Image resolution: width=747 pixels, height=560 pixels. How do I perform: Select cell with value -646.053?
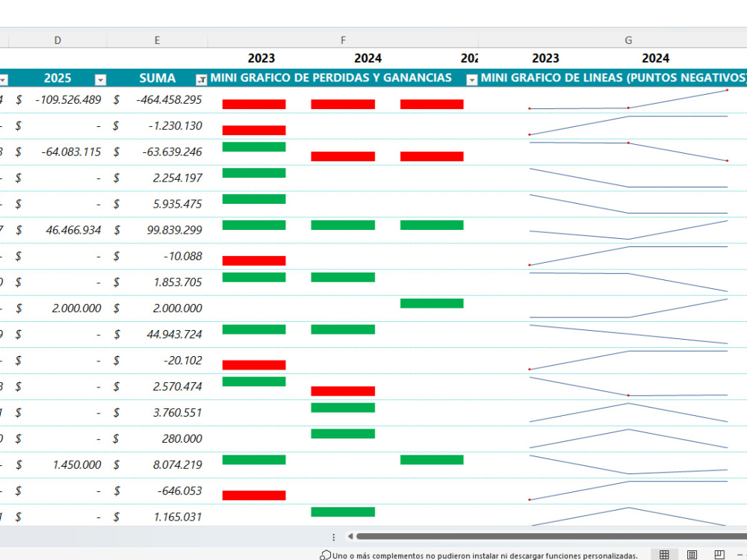157,491
